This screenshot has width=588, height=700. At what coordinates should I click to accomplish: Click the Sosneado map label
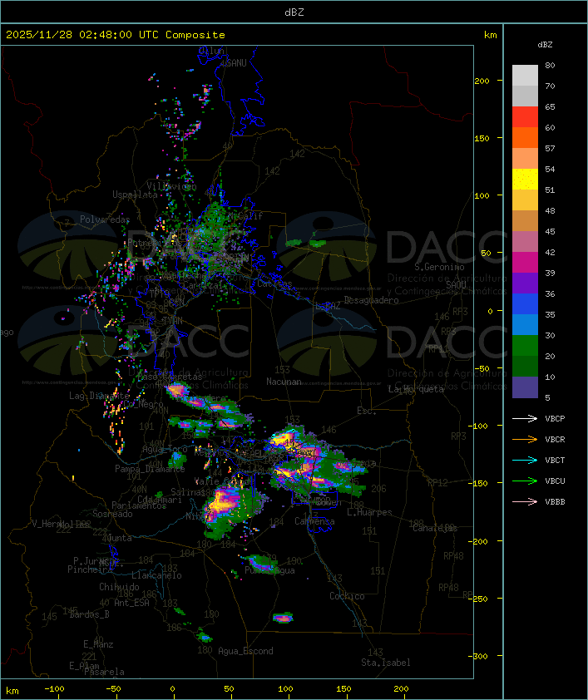(x=112, y=514)
